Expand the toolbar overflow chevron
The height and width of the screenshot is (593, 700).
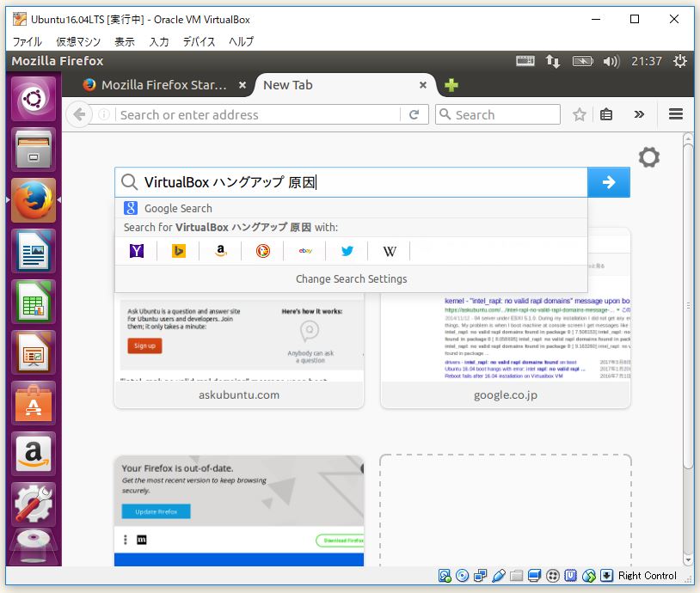639,114
